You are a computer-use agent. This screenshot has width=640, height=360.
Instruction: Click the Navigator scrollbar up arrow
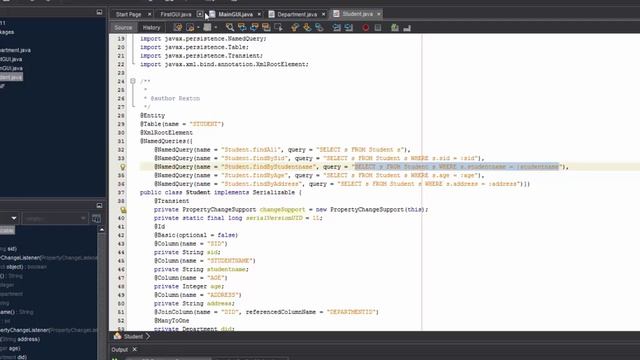pos(102,230)
